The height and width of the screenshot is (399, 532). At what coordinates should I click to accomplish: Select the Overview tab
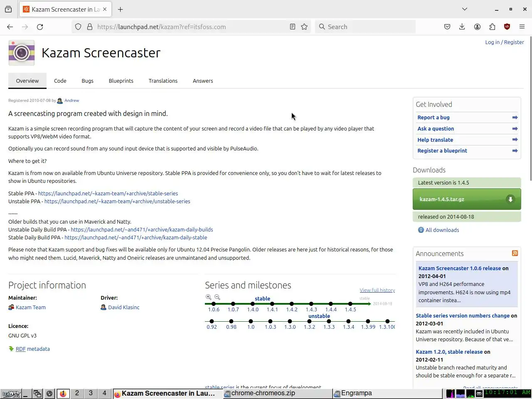(27, 81)
